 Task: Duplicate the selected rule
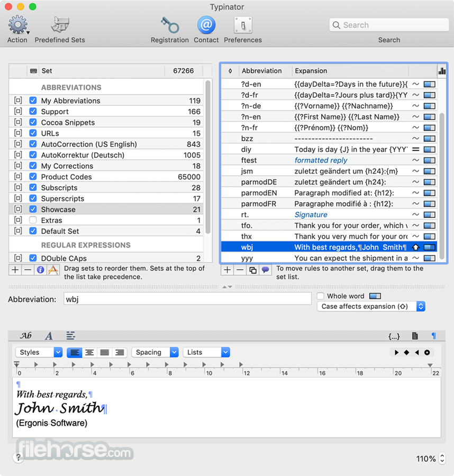(252, 270)
